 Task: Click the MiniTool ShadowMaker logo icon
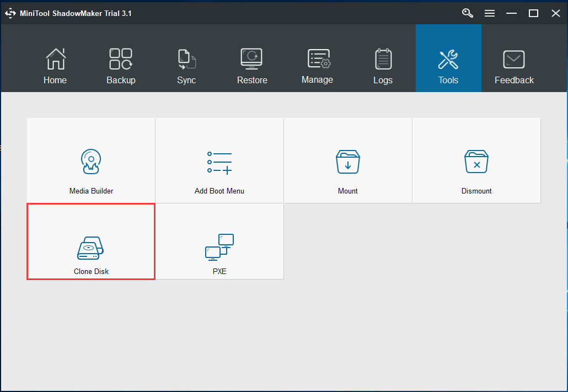point(10,13)
